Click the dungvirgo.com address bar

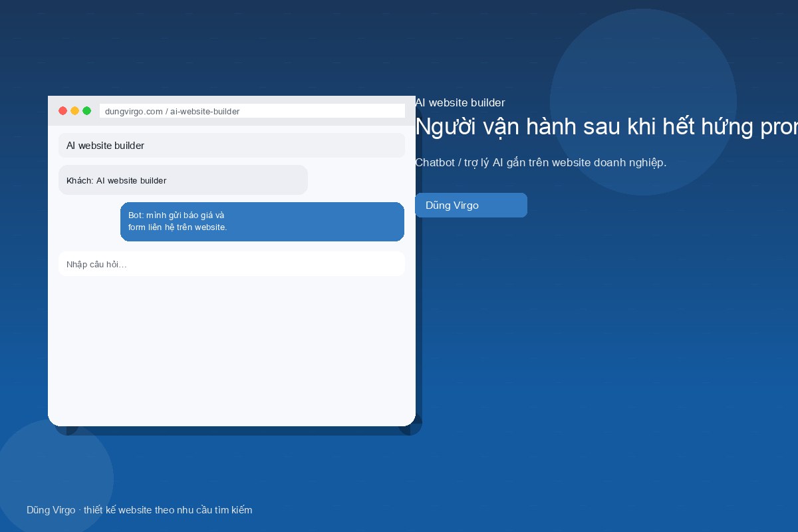(252, 111)
